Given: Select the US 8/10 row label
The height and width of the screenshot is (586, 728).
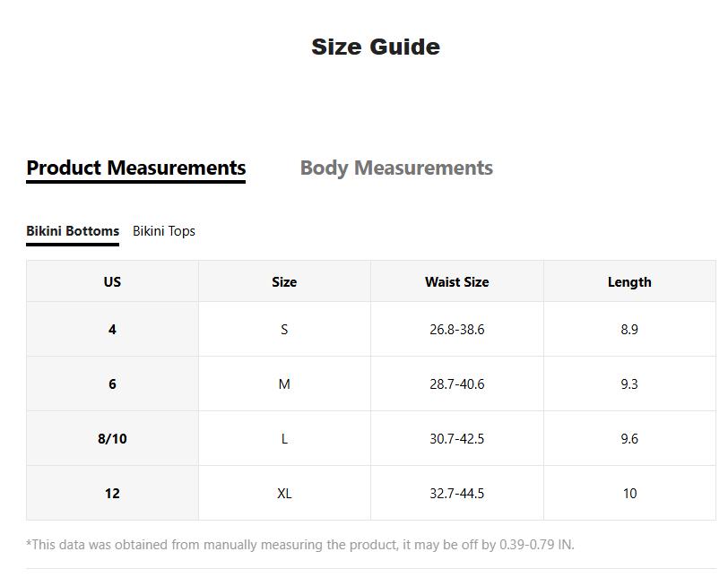Looking at the screenshot, I should tap(112, 439).
